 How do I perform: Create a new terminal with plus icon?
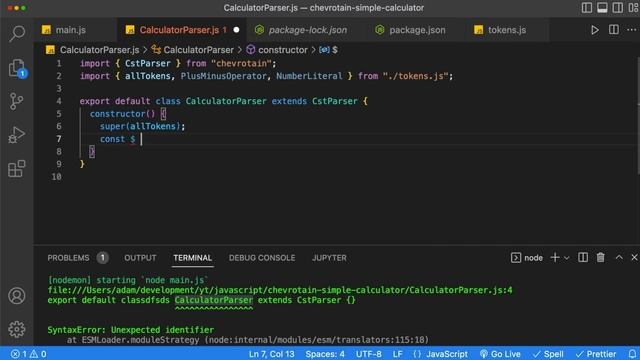click(x=555, y=258)
